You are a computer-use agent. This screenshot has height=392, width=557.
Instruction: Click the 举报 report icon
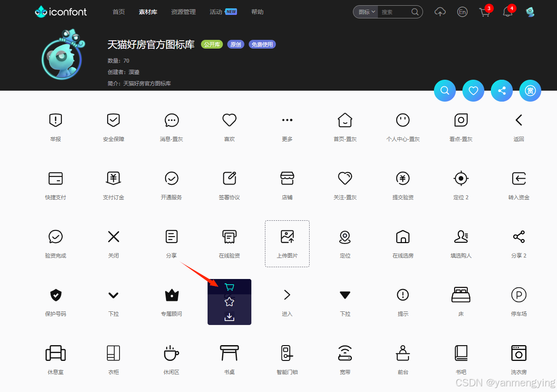point(56,120)
